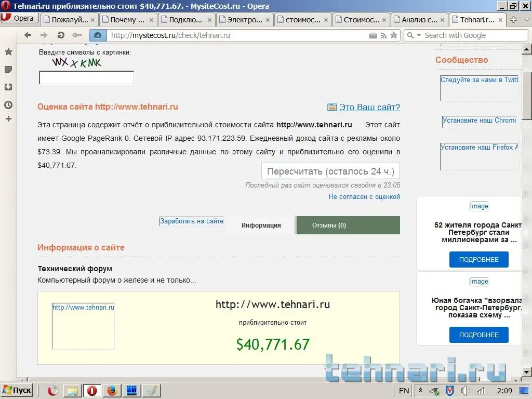Go forward with the Forward arrow
Viewport: 532px width, 399px height.
click(x=44, y=35)
